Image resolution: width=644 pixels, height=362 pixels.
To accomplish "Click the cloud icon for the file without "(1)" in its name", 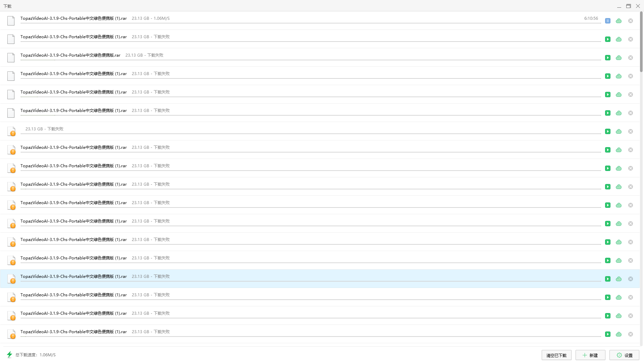I will click(x=619, y=58).
